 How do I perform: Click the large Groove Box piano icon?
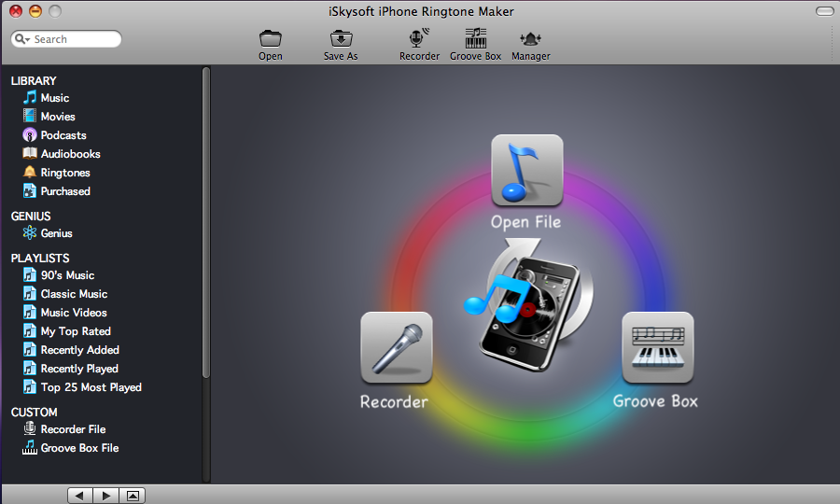click(657, 347)
